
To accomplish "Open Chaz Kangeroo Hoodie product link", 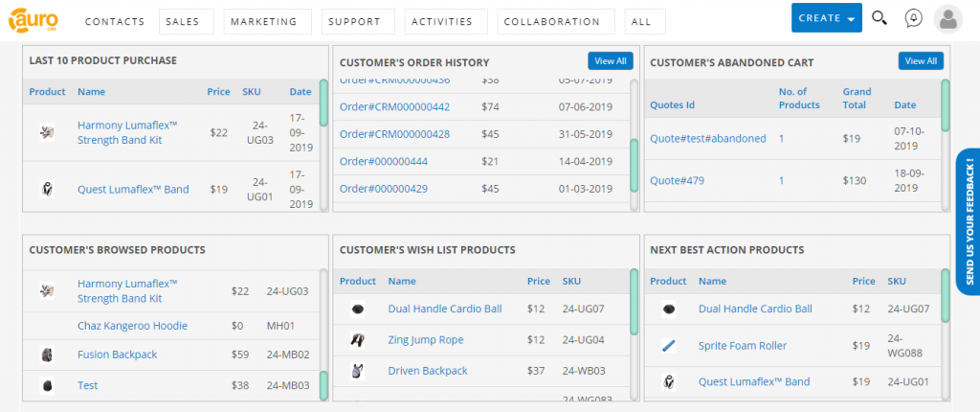I will pos(132,326).
